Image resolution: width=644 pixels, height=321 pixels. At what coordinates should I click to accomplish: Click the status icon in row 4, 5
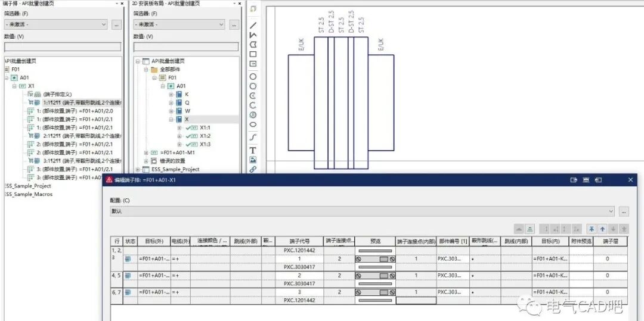128,276
